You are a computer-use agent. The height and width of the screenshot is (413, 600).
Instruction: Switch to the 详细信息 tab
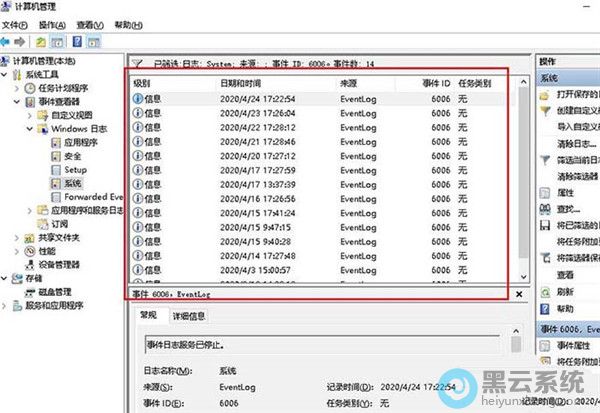coord(190,316)
